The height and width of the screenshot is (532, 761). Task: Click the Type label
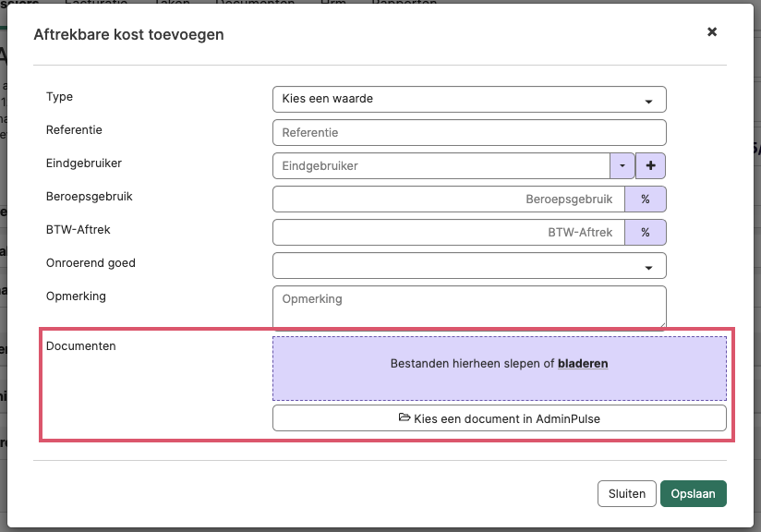[x=59, y=97]
